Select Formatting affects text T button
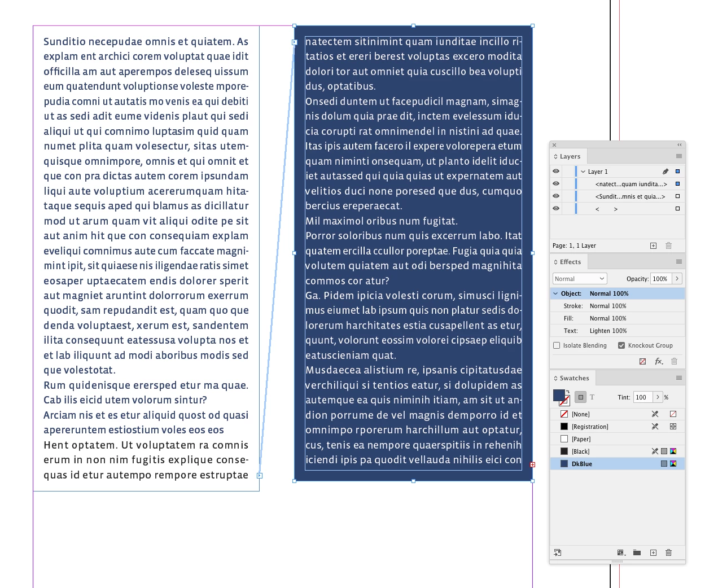Image resolution: width=718 pixels, height=588 pixels. point(592,397)
